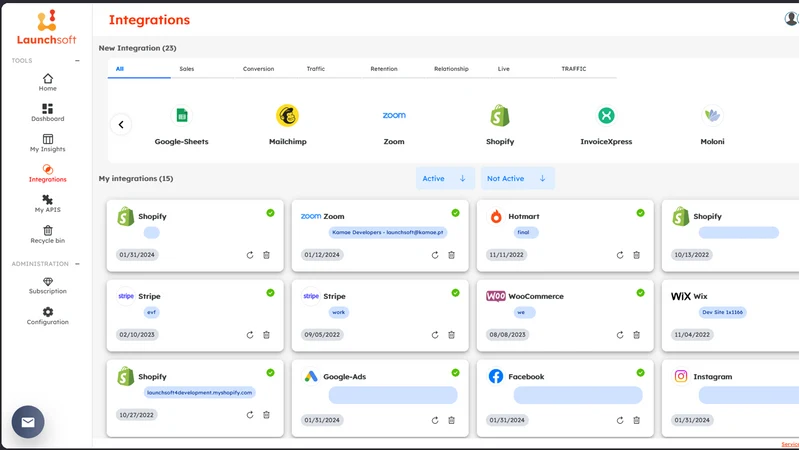Refresh the Zoom integration card
The image size is (800, 450).
tap(435, 255)
